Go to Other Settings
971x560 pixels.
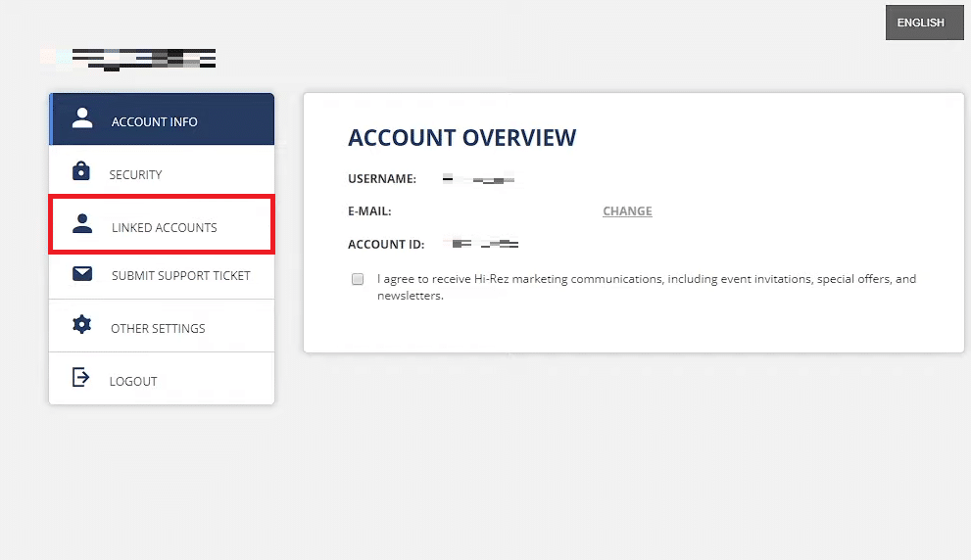tap(162, 326)
